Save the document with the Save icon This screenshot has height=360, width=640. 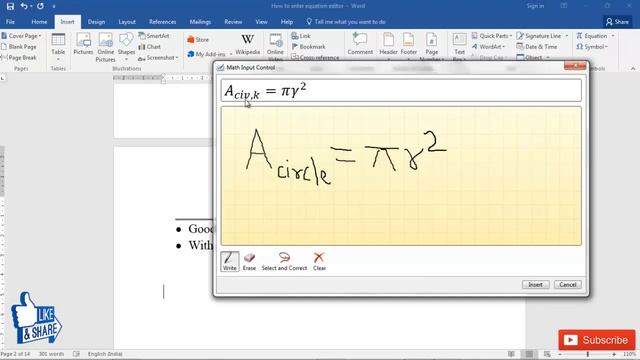(10, 6)
